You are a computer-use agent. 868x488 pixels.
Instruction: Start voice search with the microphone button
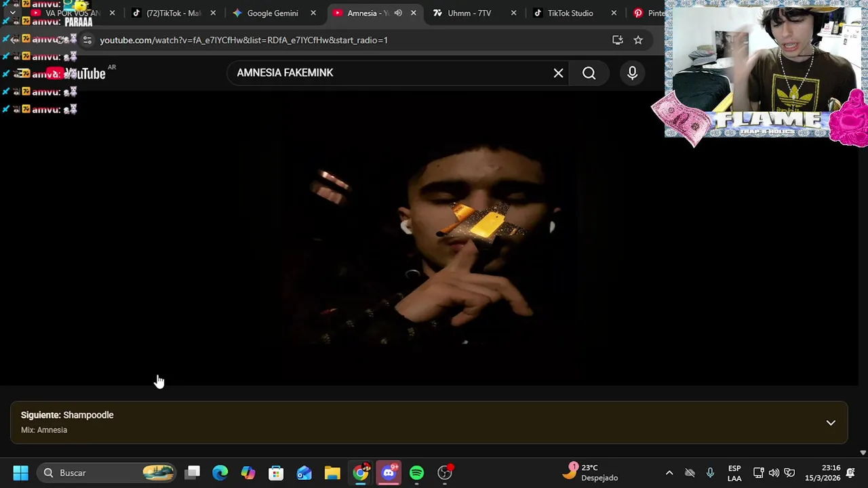coord(632,73)
